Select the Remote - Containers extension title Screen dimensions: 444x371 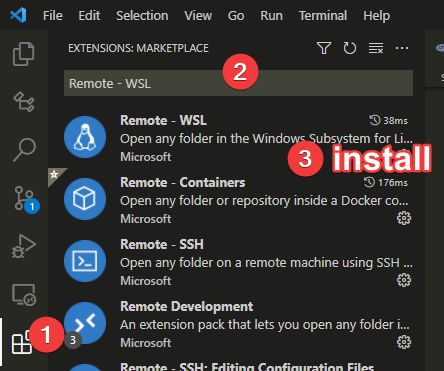point(183,182)
